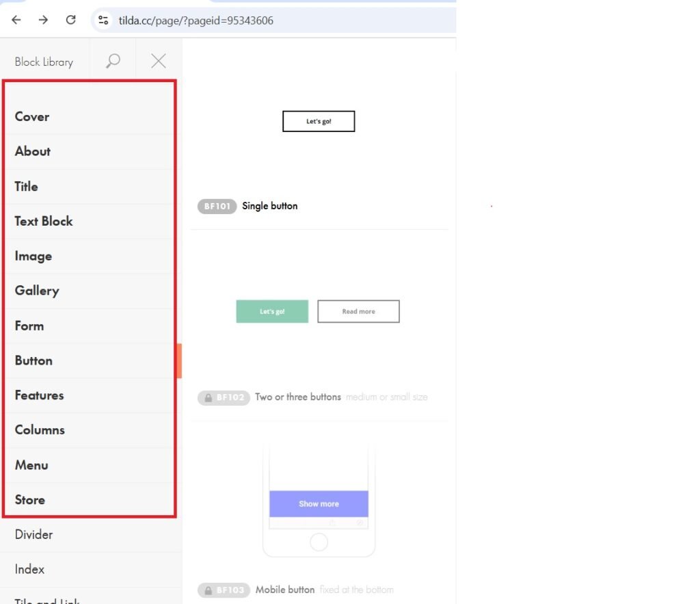The width and height of the screenshot is (700, 604).
Task: Select the About category
Action: tap(33, 151)
